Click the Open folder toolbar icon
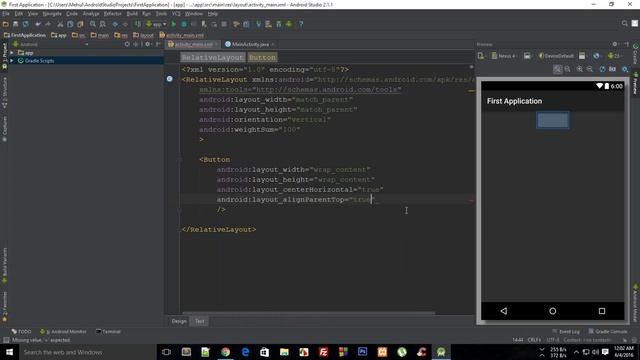 [6, 24]
